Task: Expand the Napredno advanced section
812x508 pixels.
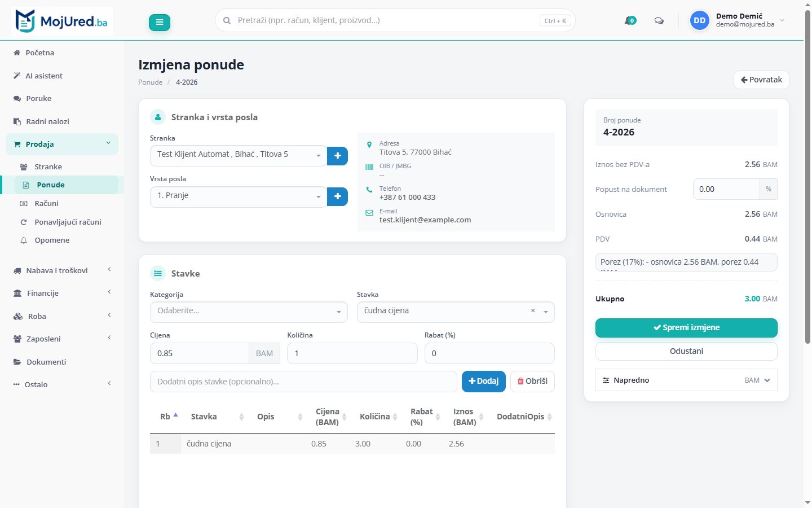Action: pyautogui.click(x=686, y=380)
